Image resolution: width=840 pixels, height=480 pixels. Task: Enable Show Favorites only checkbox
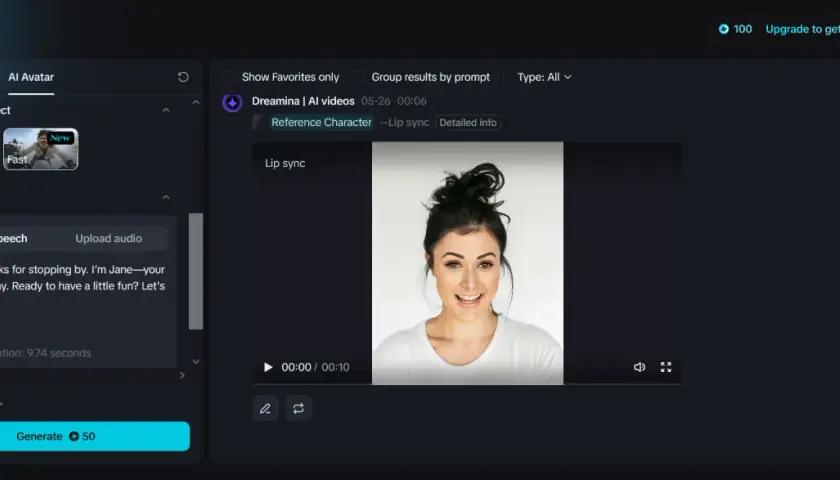pyautogui.click(x=228, y=77)
